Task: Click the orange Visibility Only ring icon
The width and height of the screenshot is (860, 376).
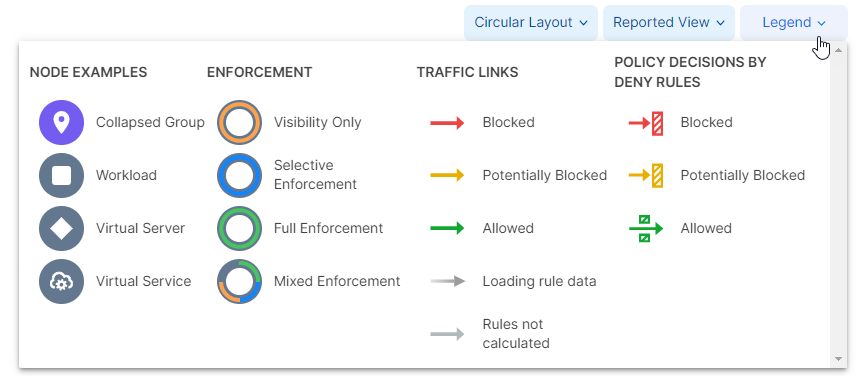Action: pyautogui.click(x=239, y=122)
